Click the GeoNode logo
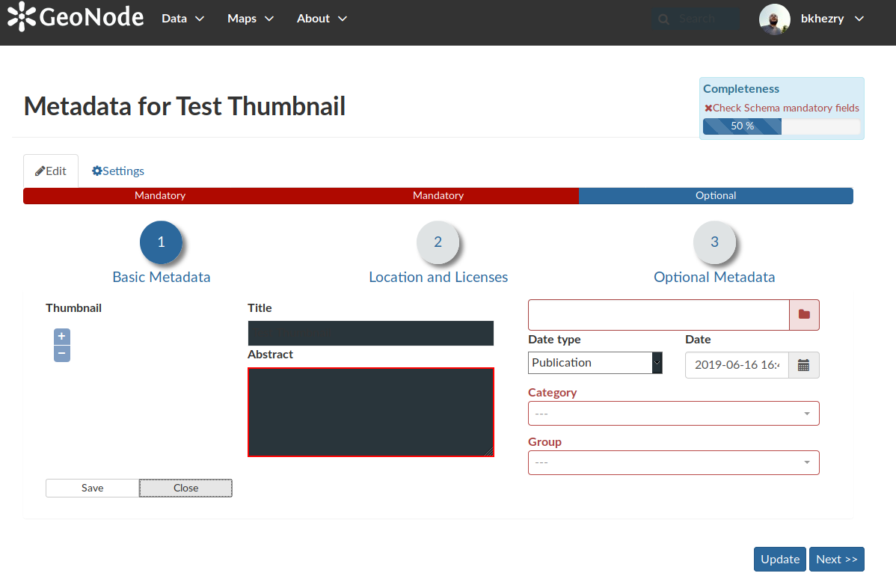The height and width of the screenshot is (588, 896). click(x=76, y=16)
